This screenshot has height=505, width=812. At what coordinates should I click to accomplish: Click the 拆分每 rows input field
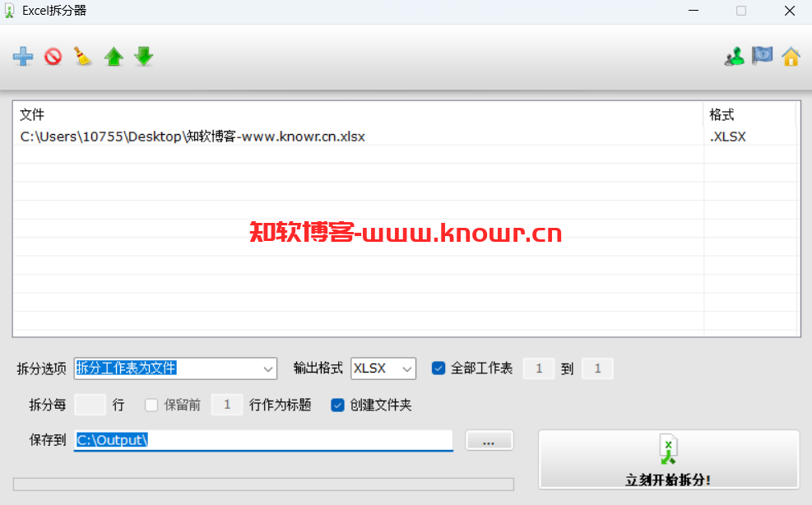pyautogui.click(x=90, y=405)
